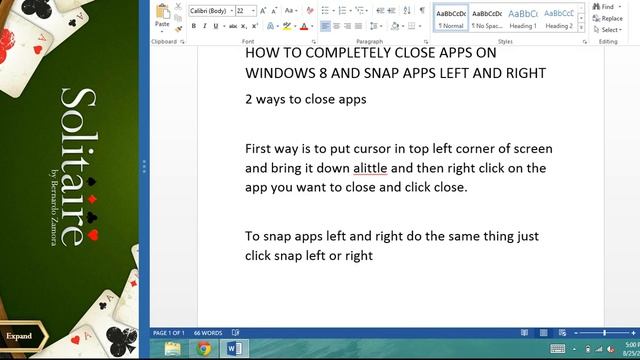Open the Change Case Aa dropdown
This screenshot has height=360, width=640.
291,11
